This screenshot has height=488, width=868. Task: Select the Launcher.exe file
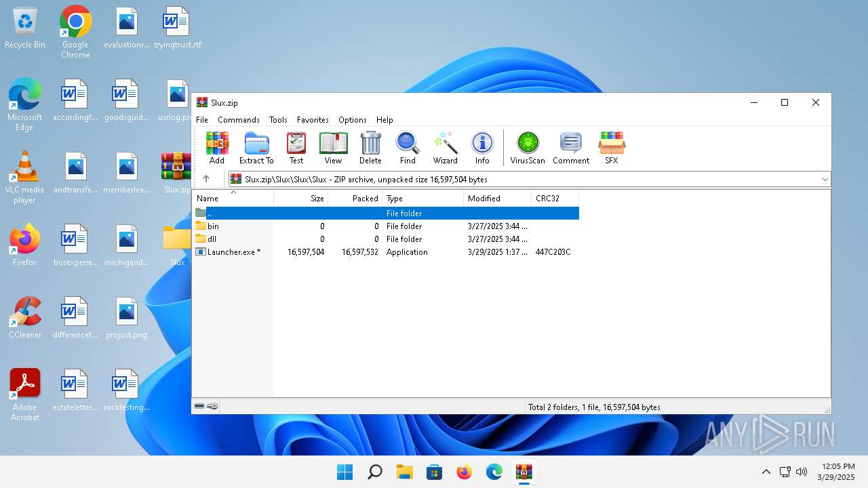tap(386, 251)
